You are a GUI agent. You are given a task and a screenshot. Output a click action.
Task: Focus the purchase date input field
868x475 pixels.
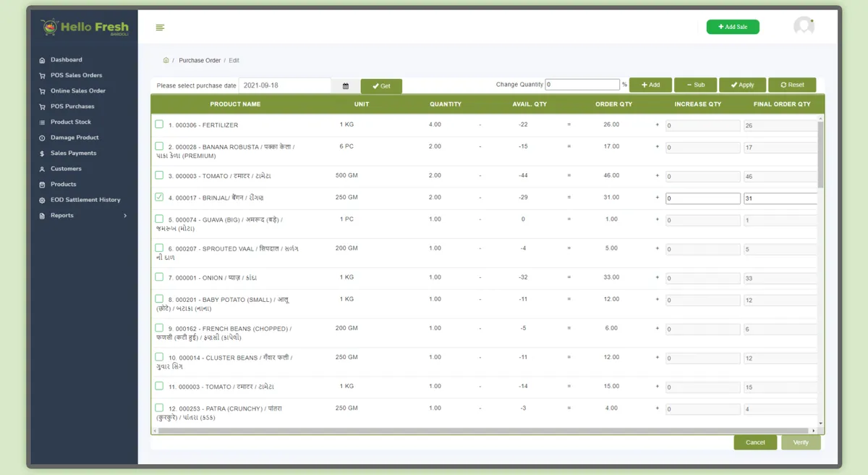(x=285, y=85)
